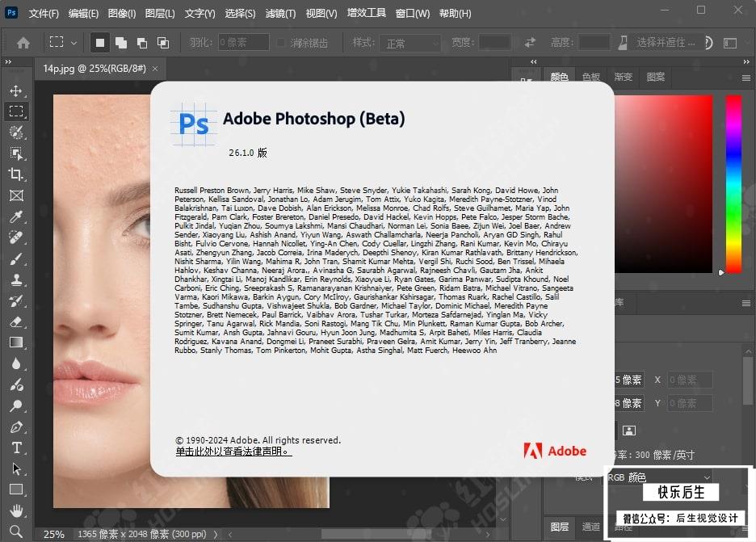756x542 pixels.
Task: Open the marquee tool preset dropdown
Action: point(73,43)
